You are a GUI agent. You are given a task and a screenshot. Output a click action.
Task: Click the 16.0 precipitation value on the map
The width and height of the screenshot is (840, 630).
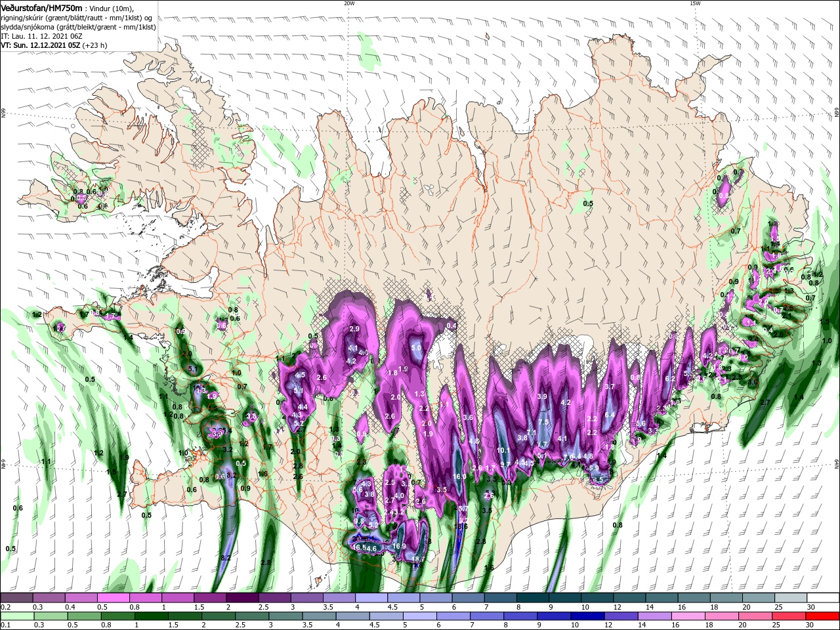pos(459,476)
